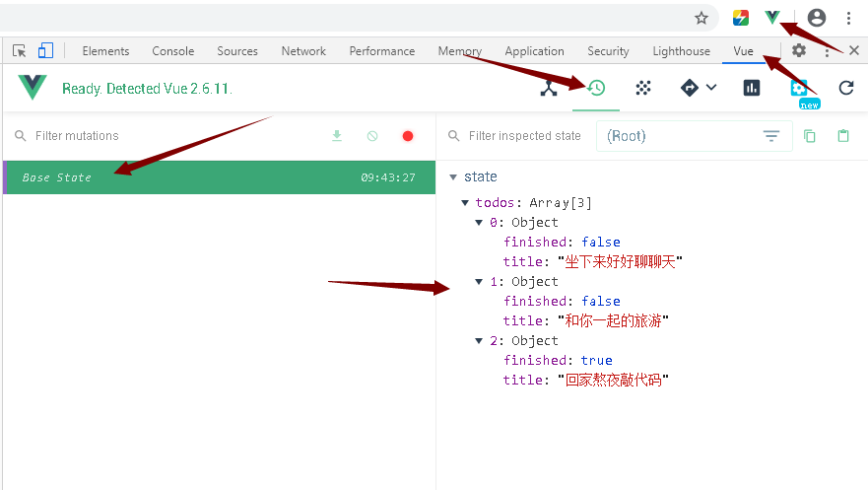Image resolution: width=868 pixels, height=490 pixels.
Task: Export state with the copy icon
Action: (x=809, y=136)
